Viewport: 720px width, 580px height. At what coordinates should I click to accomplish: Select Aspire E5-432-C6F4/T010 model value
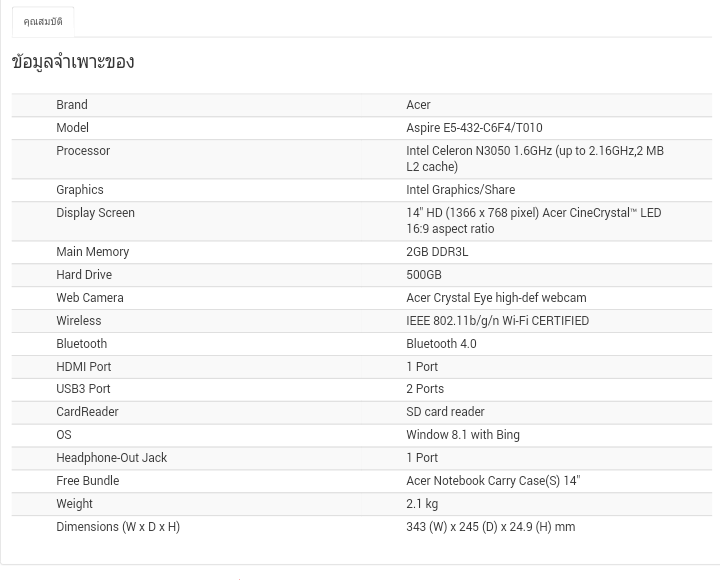474,128
